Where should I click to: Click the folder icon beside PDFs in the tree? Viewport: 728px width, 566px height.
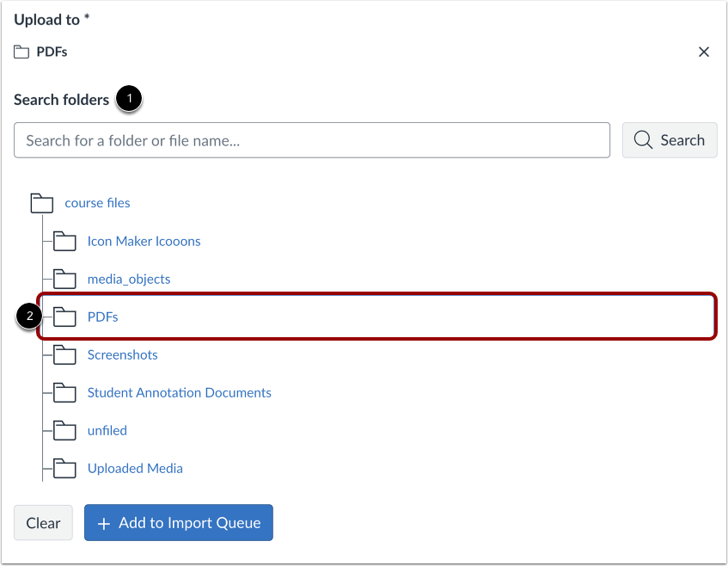(64, 317)
